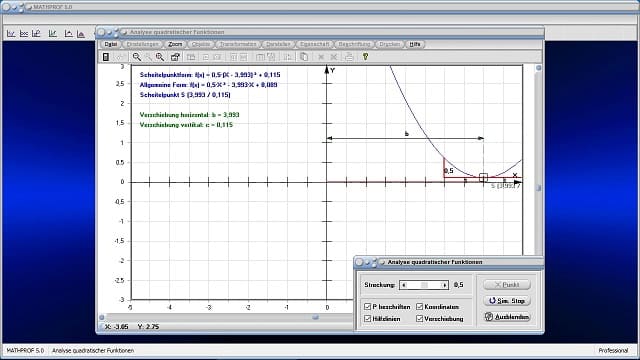
Task: Open the Transformation menu
Action: click(x=238, y=44)
